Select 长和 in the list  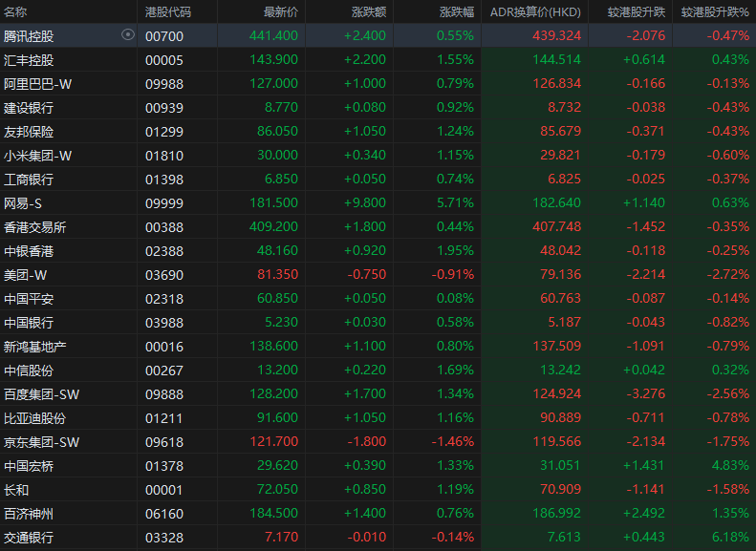[x=16, y=490]
